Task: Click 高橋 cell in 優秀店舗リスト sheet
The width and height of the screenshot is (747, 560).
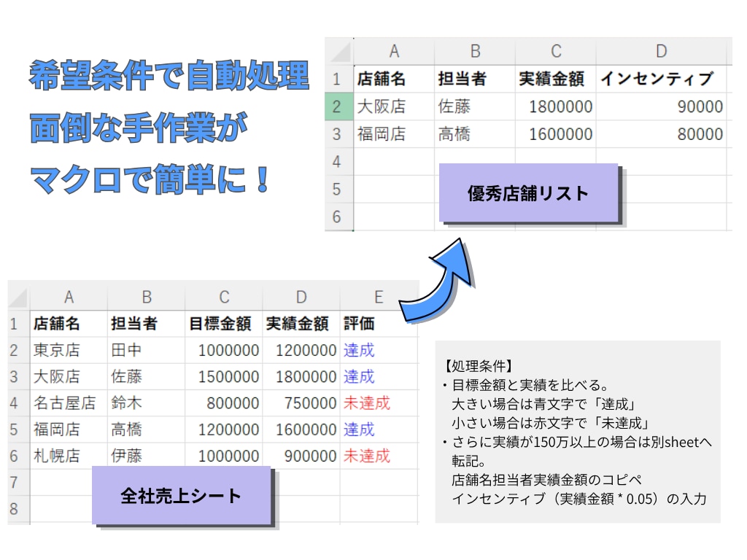Action: pyautogui.click(x=475, y=134)
